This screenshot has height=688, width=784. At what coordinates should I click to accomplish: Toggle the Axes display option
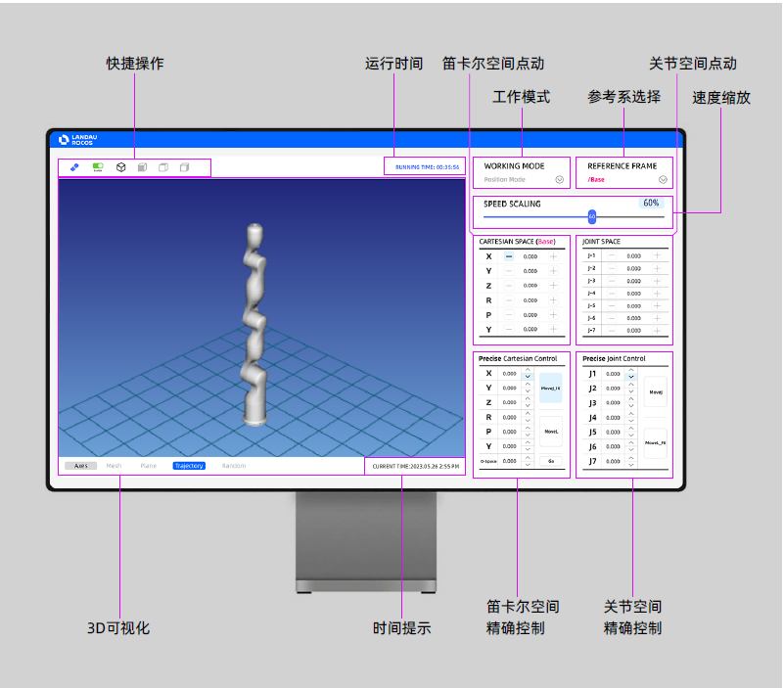click(80, 466)
